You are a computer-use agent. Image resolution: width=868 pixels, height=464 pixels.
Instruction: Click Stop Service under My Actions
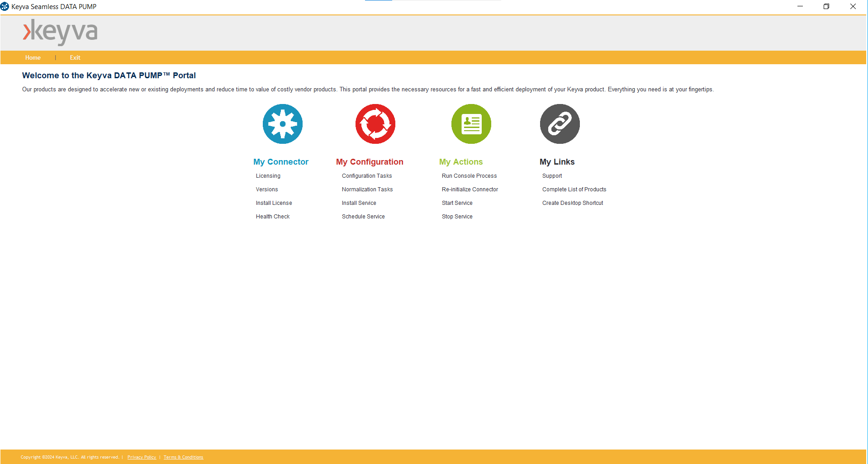pyautogui.click(x=457, y=217)
